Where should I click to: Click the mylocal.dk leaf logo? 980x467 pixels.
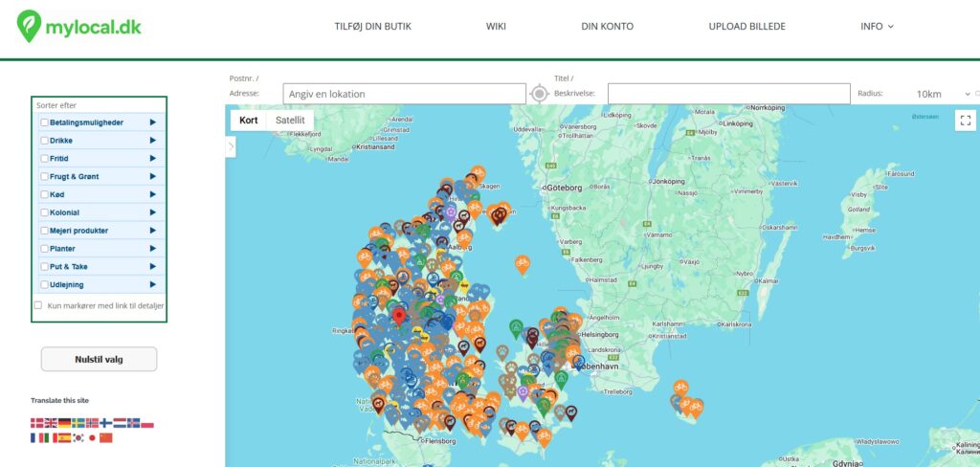[31, 26]
